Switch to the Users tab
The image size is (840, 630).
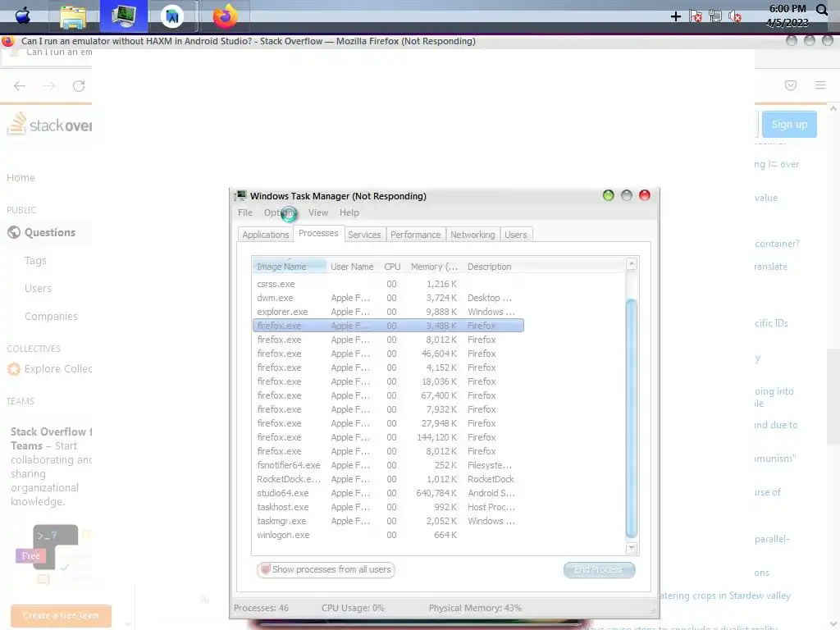click(x=516, y=235)
